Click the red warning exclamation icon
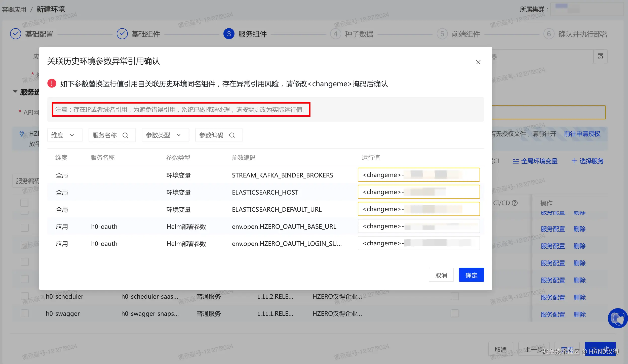This screenshot has height=364, width=628. pos(52,83)
